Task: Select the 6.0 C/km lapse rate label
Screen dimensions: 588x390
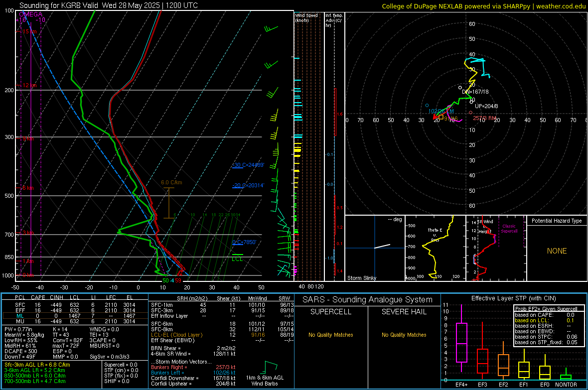Action: (x=171, y=183)
